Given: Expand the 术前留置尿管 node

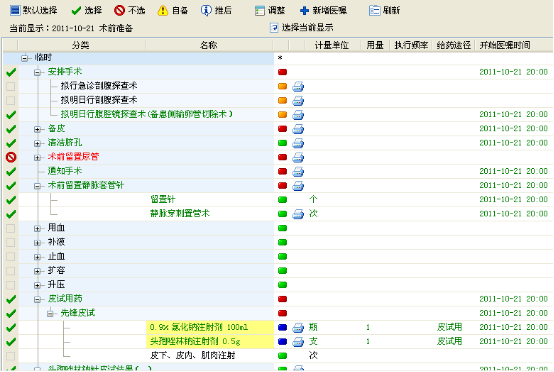Looking at the screenshot, I should 37,158.
